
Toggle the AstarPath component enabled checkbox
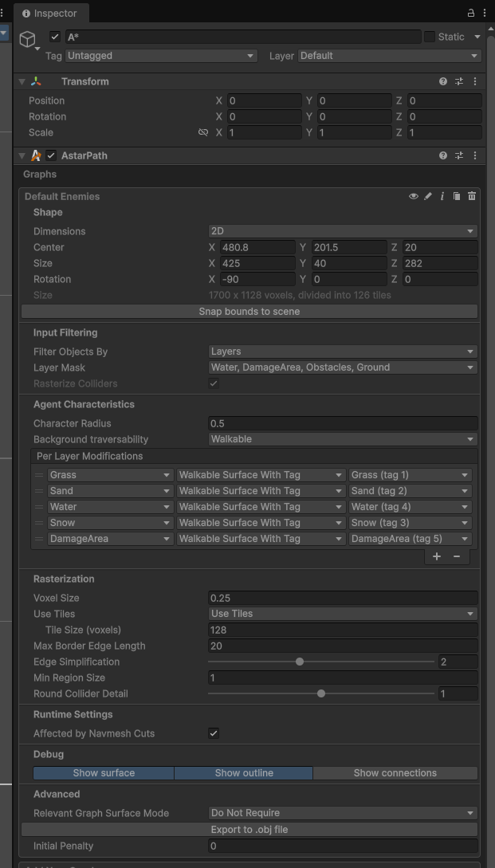[51, 155]
